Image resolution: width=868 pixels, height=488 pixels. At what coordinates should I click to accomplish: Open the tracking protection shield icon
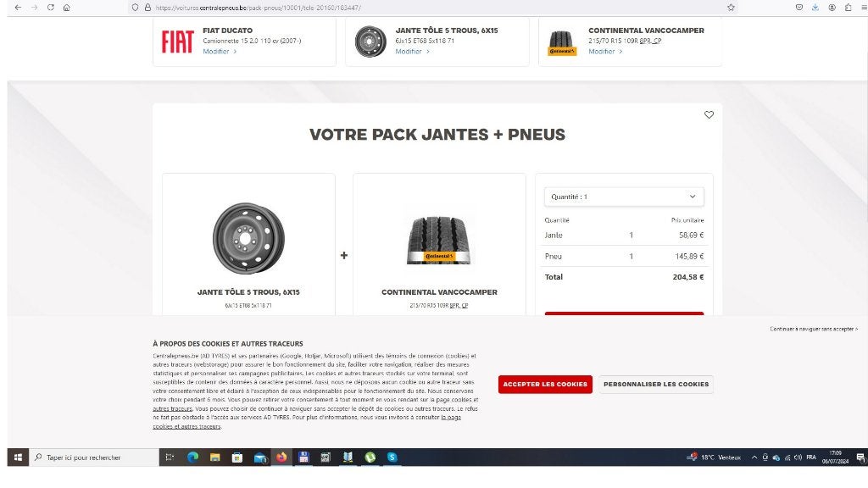click(x=135, y=8)
